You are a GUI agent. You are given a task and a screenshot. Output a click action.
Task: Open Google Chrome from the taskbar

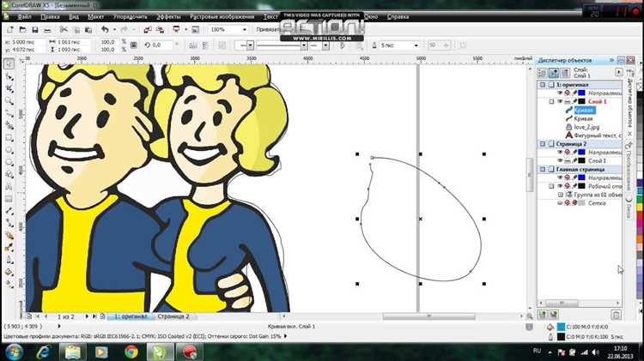point(131,352)
